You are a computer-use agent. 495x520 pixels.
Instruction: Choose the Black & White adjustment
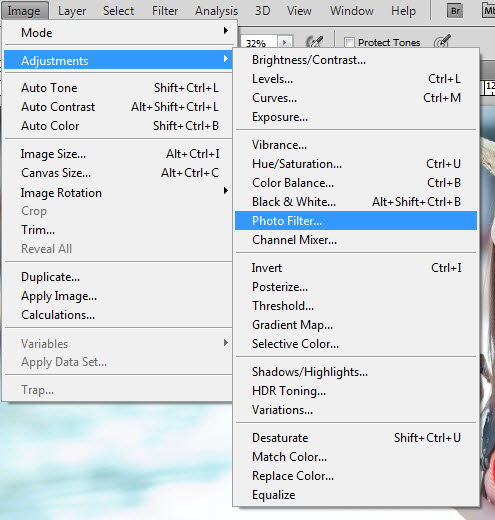click(x=356, y=202)
